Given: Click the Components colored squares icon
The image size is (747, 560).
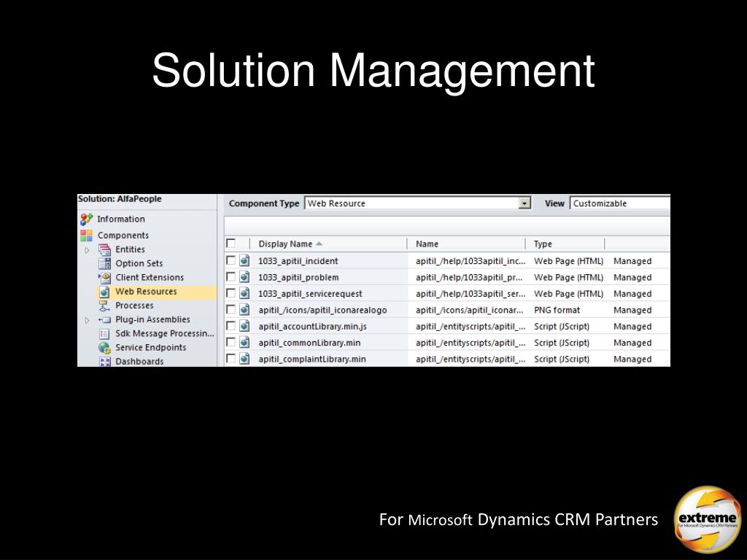Looking at the screenshot, I should 86,236.
